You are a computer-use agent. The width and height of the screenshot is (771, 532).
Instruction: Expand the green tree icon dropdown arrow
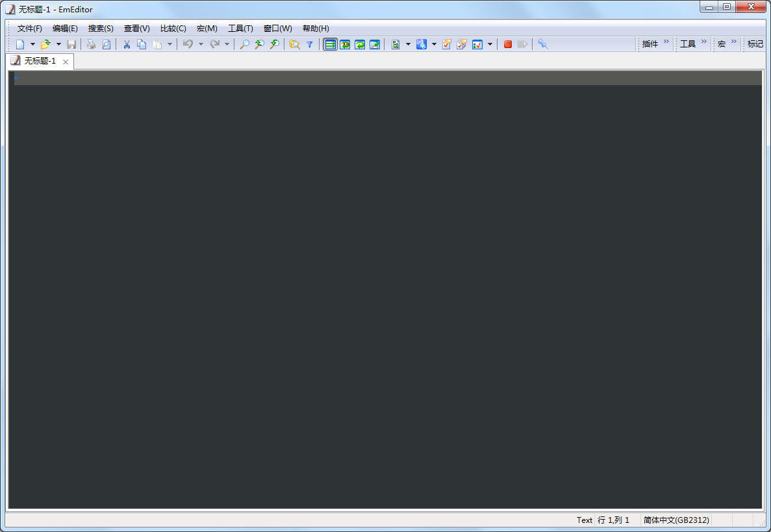pyautogui.click(x=408, y=44)
